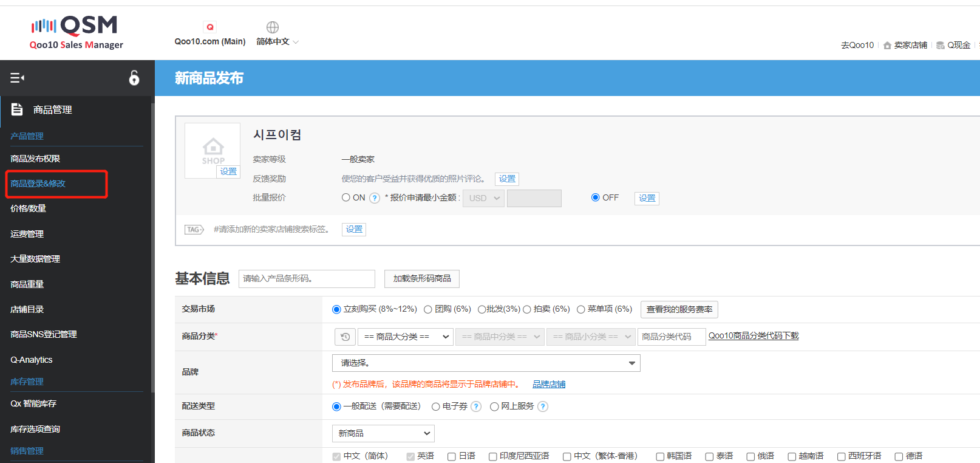Select 拍卖 (6%) market option
This screenshot has width=980, height=463.
click(x=527, y=309)
